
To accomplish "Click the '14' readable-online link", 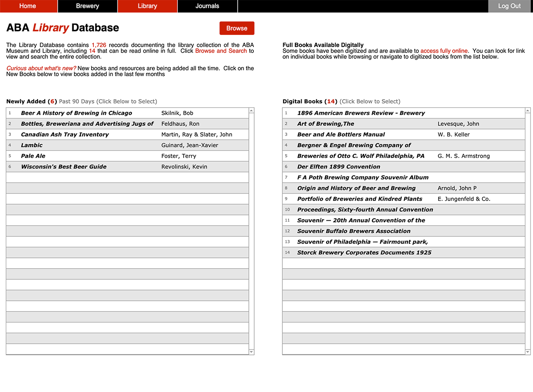I will click(92, 51).
